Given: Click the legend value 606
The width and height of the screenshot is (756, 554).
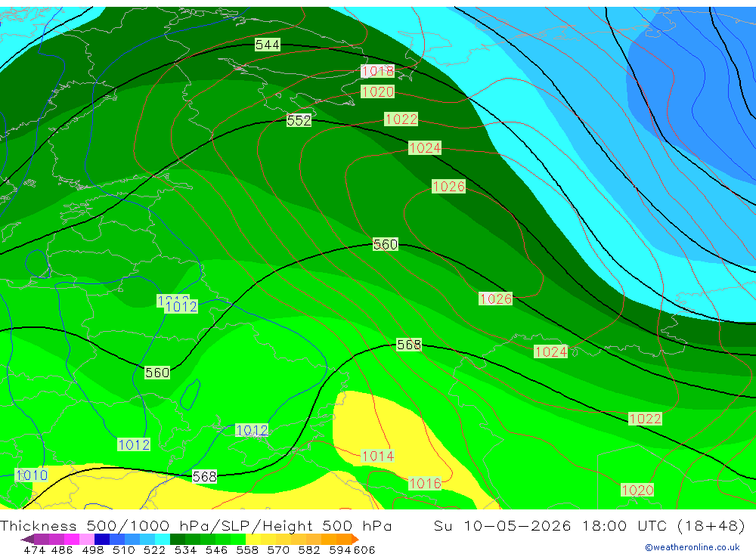Looking at the screenshot, I should point(364,549).
